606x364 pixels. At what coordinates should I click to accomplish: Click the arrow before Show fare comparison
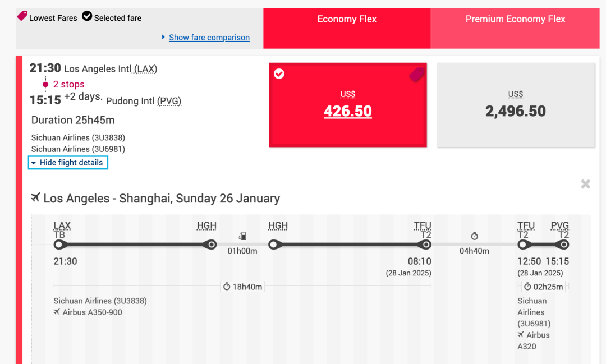[x=163, y=37]
